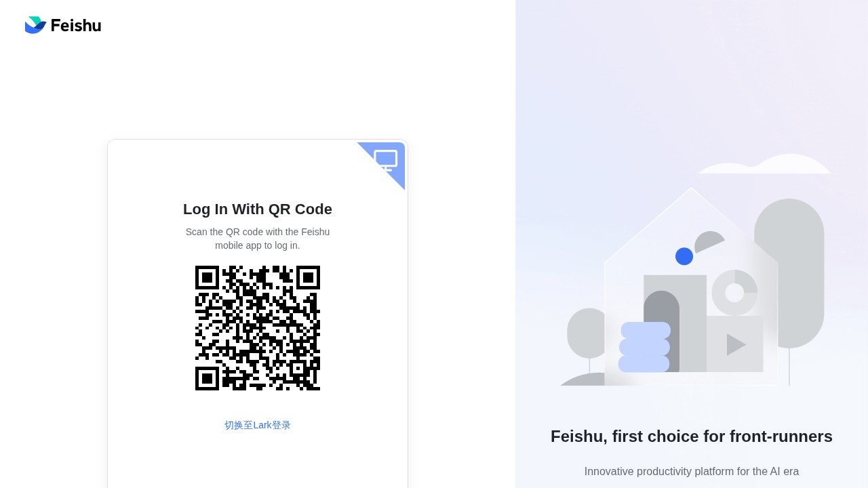Switch to password login via monitor icon
Screen dimensions: 868x488
385,161
